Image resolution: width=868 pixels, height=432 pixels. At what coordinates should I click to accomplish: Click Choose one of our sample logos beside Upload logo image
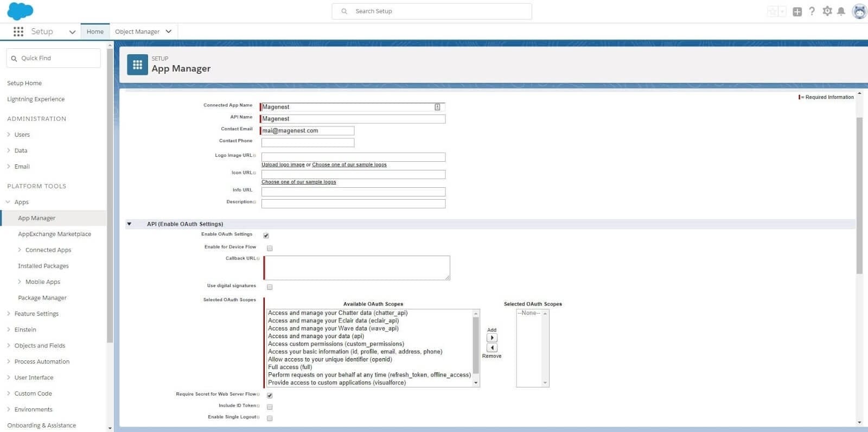[x=349, y=165]
